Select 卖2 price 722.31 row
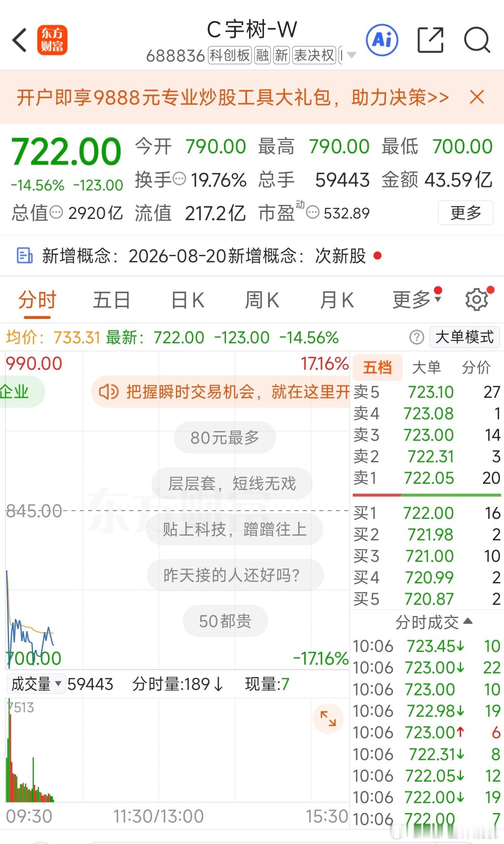Viewport: 504px width, 844px height. [x=427, y=456]
